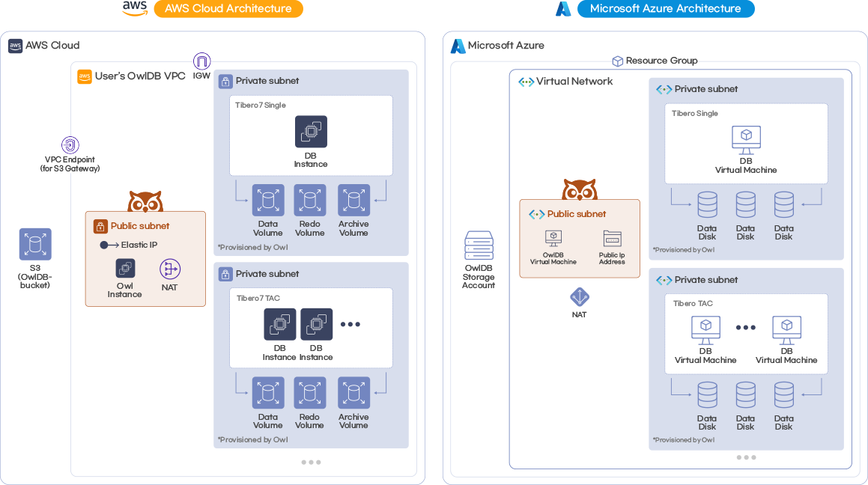The width and height of the screenshot is (868, 485).
Task: Select the OwlDB Virtual Machine icon
Action: pyautogui.click(x=553, y=238)
